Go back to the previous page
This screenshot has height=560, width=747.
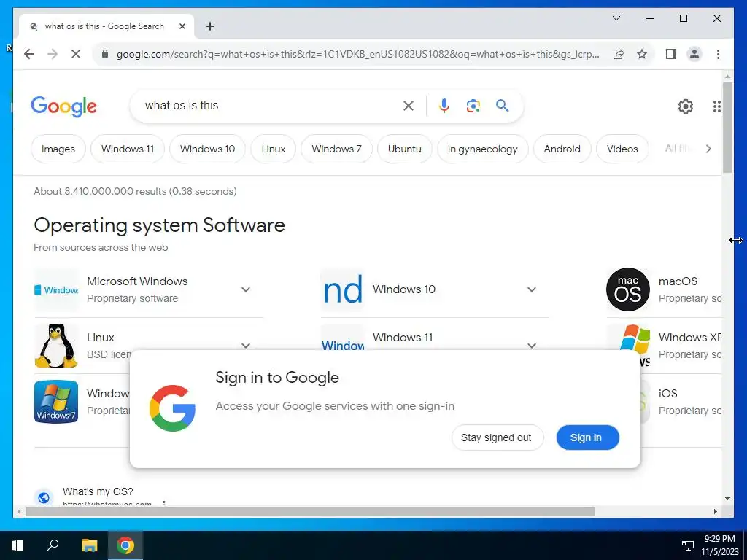click(x=29, y=54)
